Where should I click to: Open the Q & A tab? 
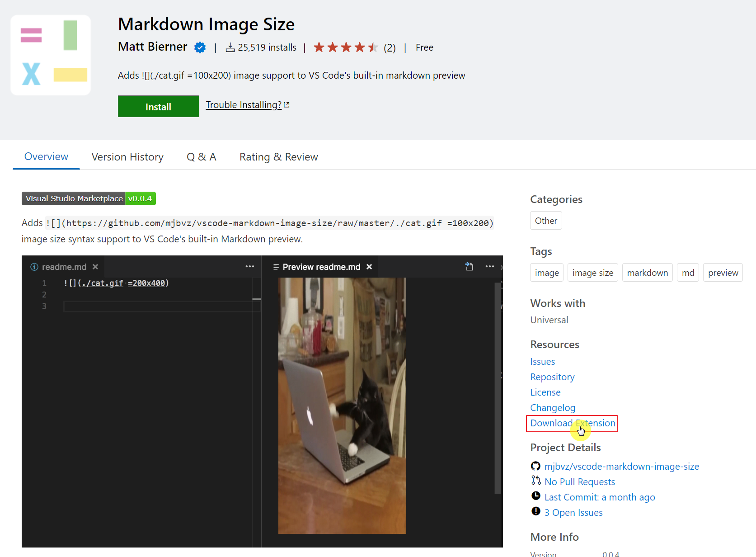click(x=202, y=156)
